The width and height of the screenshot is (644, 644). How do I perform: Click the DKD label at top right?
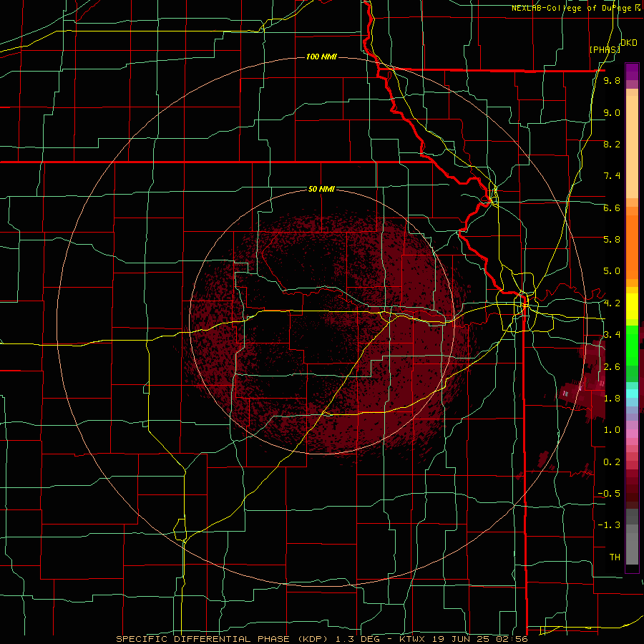click(629, 43)
